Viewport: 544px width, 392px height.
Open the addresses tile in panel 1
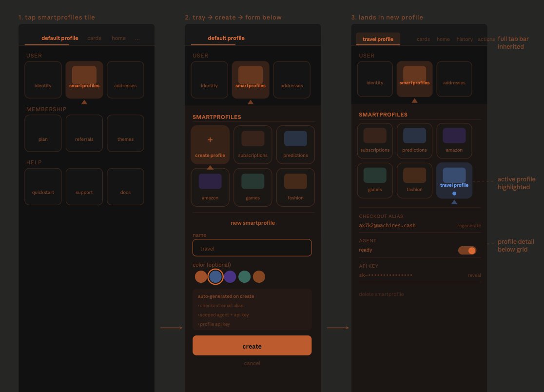(125, 80)
